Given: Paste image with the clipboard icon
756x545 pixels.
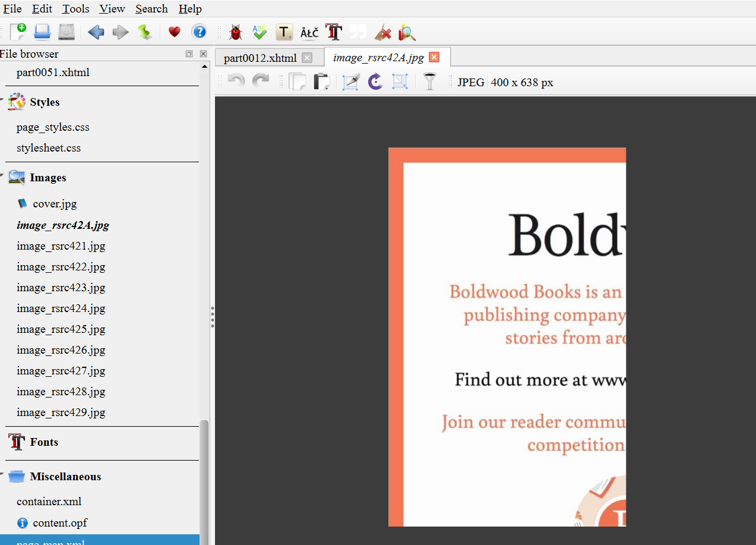Looking at the screenshot, I should click(x=321, y=81).
